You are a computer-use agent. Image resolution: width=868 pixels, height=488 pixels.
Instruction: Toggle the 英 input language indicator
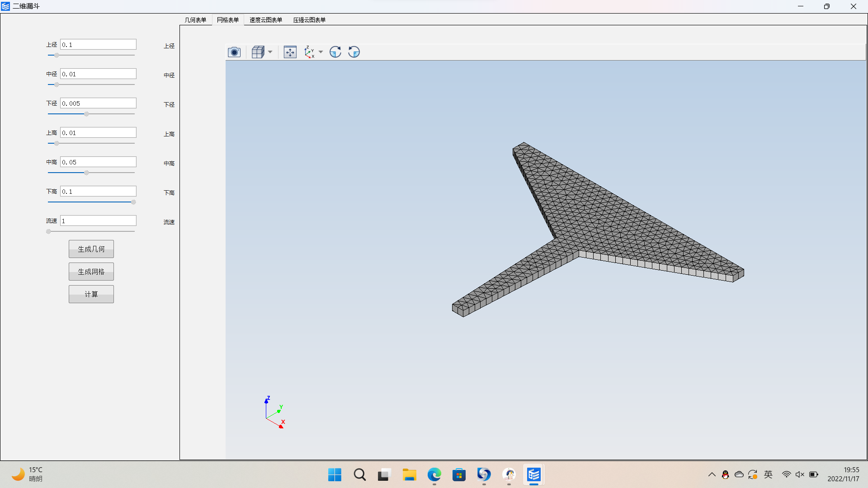tap(768, 474)
